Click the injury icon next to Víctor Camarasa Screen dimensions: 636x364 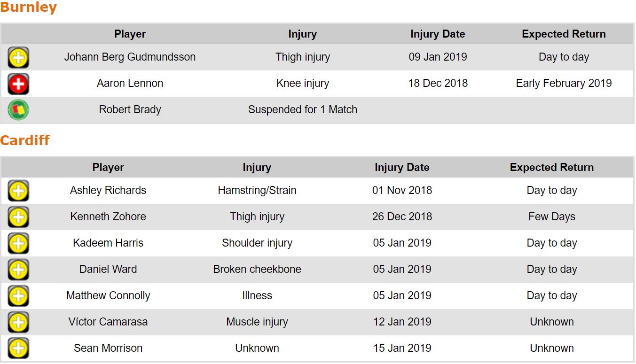(x=18, y=322)
